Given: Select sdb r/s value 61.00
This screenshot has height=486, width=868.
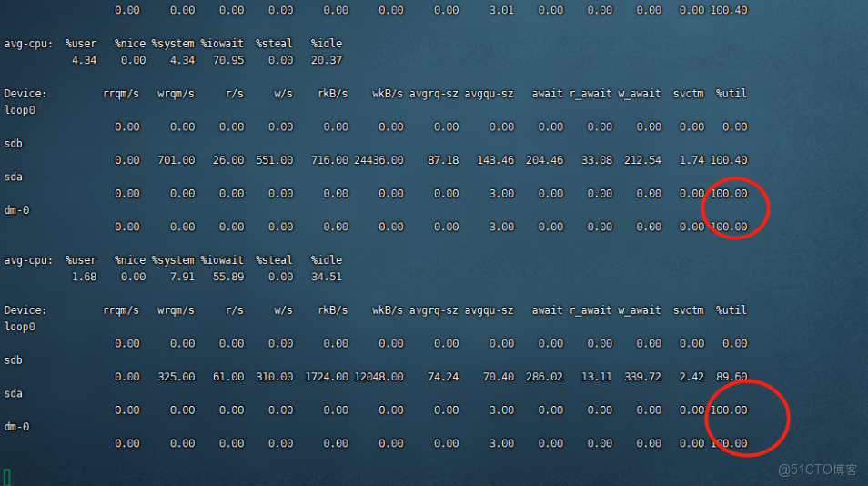Looking at the screenshot, I should click(228, 377).
